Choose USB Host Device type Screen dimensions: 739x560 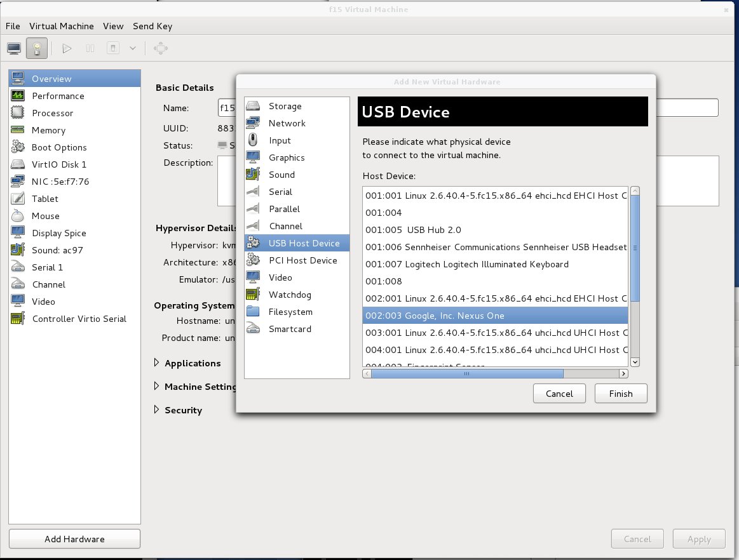[297, 243]
